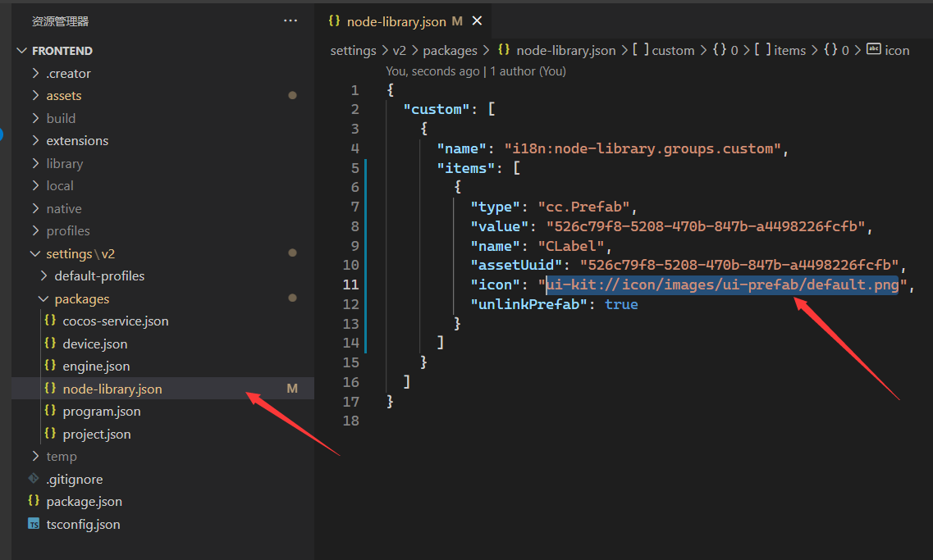Screen dimensions: 933x560
Task: Expand the assets folder
Action: pos(36,95)
